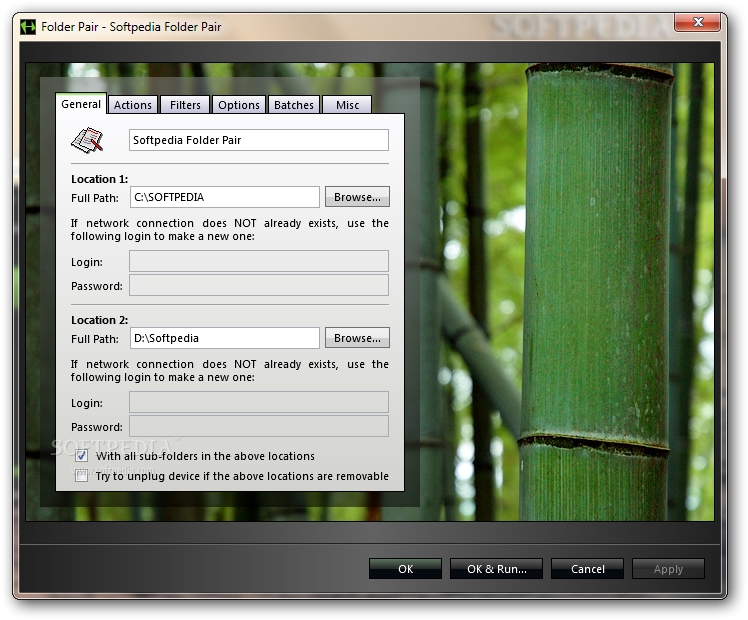
Task: Close the Folder Pair window
Action: pyautogui.click(x=697, y=22)
